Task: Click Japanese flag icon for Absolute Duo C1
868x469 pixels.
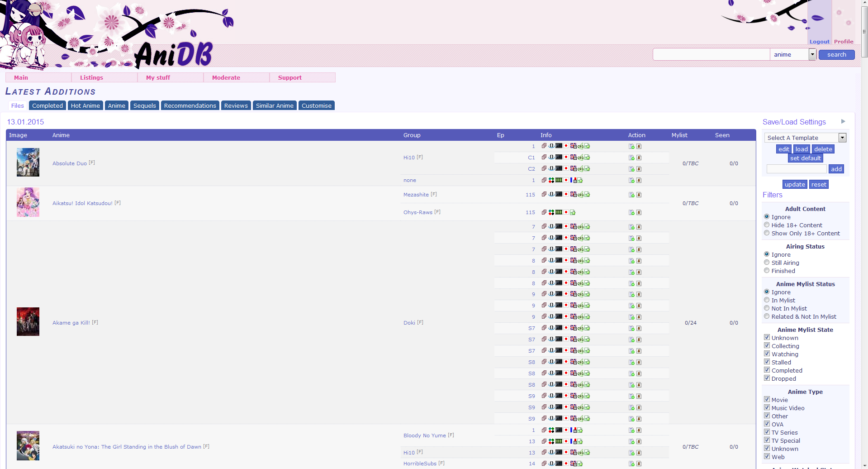Action: point(566,157)
